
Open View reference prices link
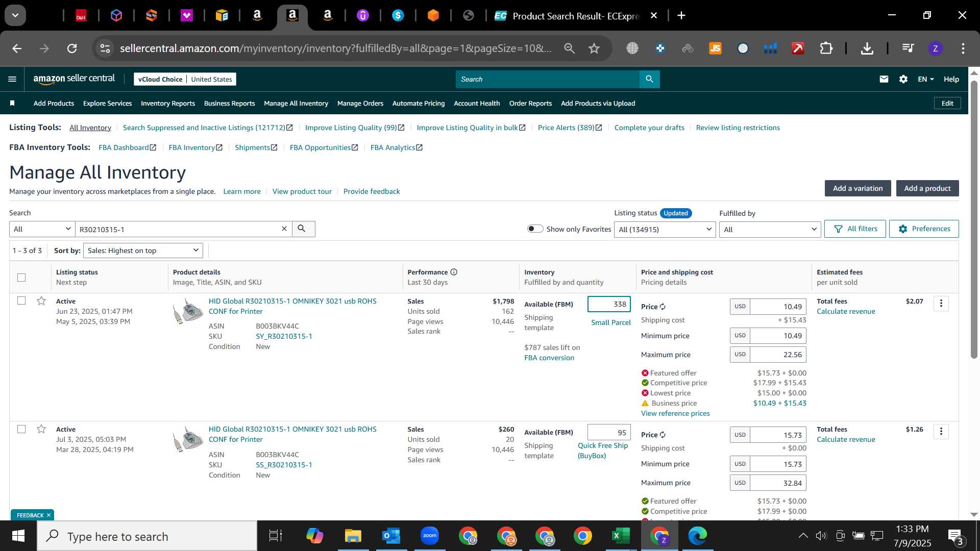pyautogui.click(x=675, y=413)
